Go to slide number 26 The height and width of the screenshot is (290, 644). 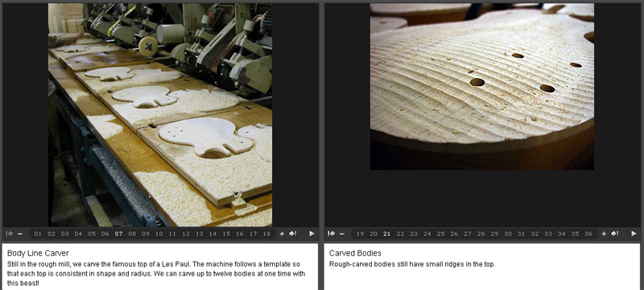(x=454, y=234)
